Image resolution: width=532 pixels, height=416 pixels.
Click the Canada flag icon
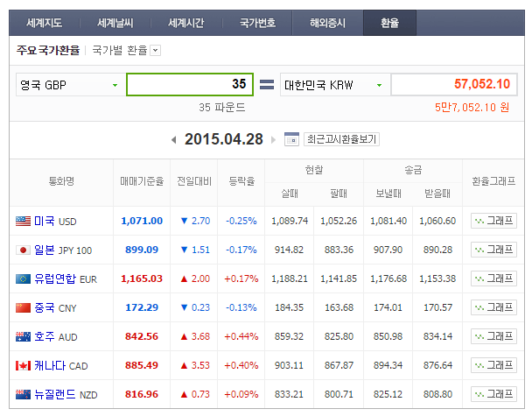pyautogui.click(x=24, y=365)
